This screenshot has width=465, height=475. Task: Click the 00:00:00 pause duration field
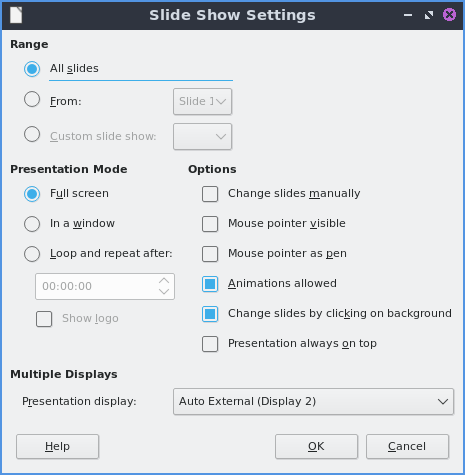(105, 286)
